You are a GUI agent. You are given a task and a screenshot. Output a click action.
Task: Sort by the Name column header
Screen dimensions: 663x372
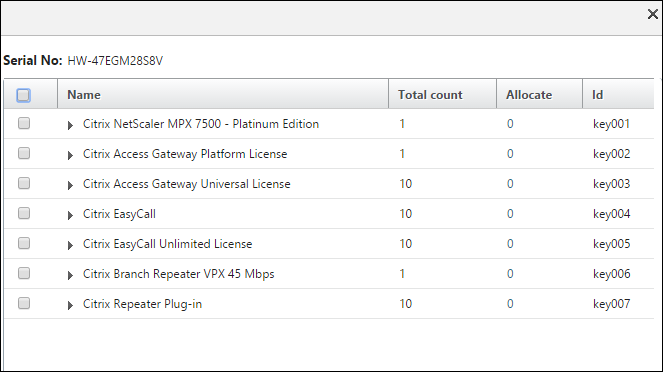click(223, 94)
